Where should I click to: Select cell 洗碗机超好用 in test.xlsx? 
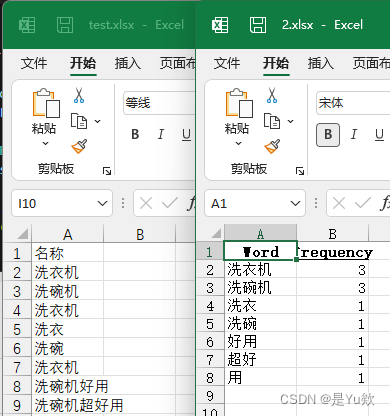point(68,405)
